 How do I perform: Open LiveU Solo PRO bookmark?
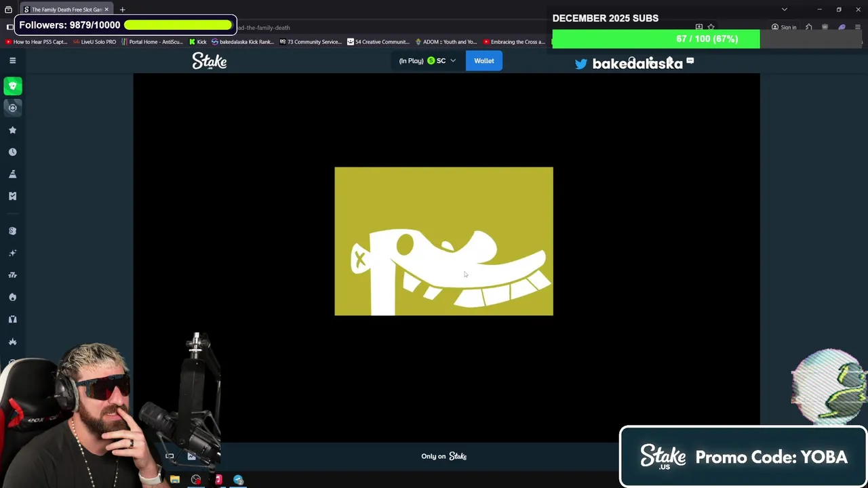(x=94, y=42)
